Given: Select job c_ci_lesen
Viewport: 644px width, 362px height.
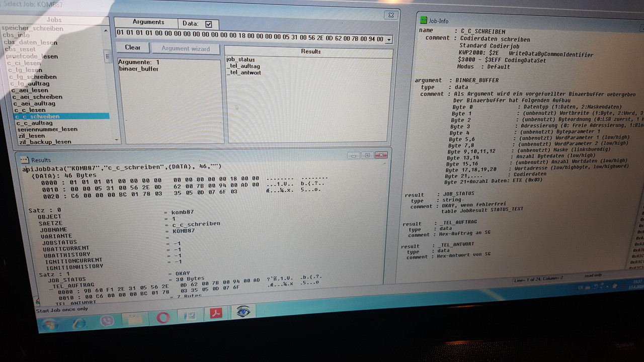Looking at the screenshot, I should (25, 63).
